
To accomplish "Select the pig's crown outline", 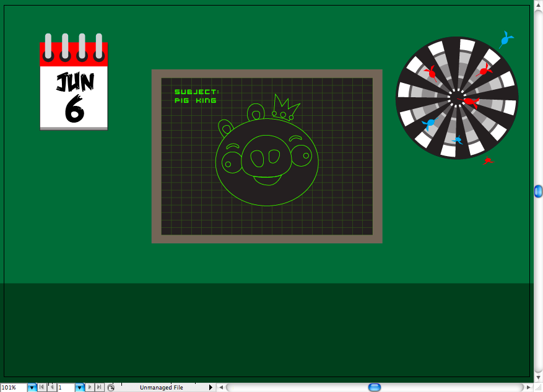I will [285, 107].
